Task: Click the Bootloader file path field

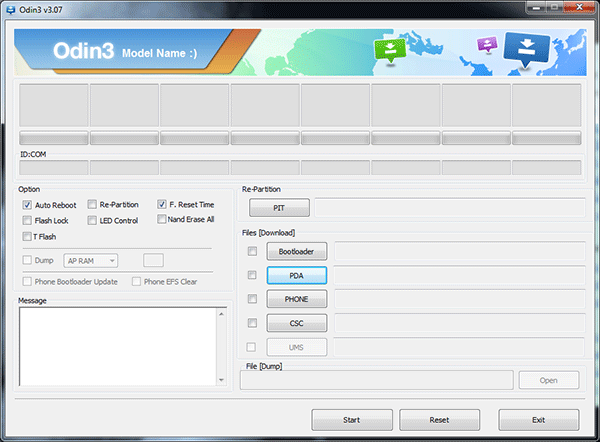Action: pyautogui.click(x=460, y=251)
